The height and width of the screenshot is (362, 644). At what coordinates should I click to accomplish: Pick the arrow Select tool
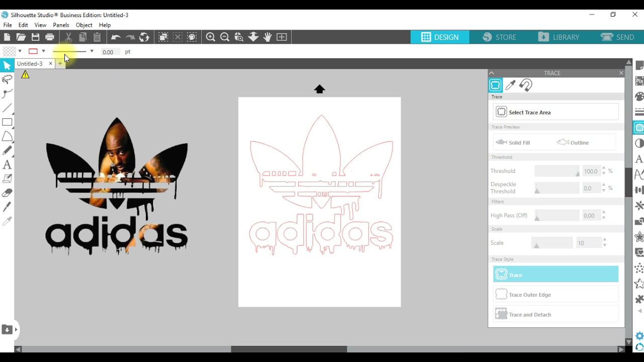click(7, 65)
